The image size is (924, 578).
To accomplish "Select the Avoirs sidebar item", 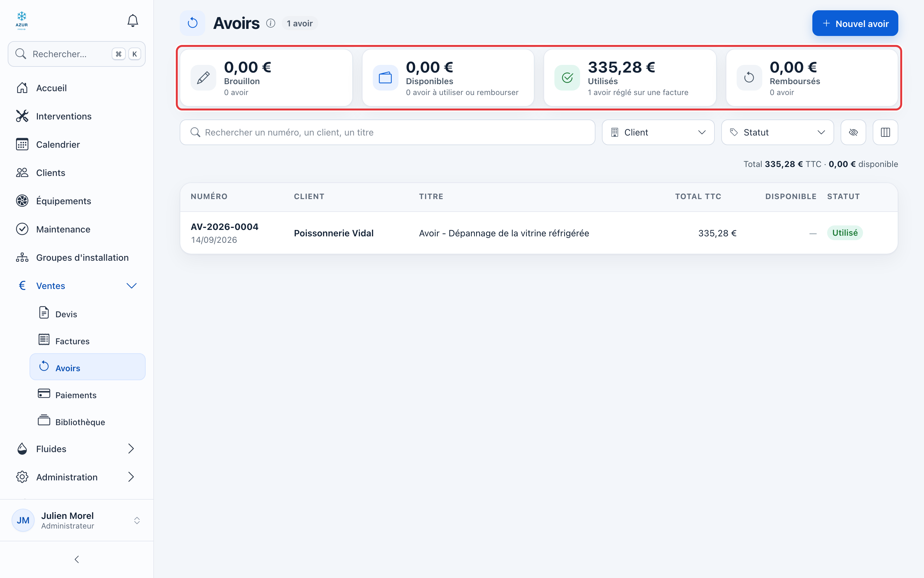I will (88, 367).
